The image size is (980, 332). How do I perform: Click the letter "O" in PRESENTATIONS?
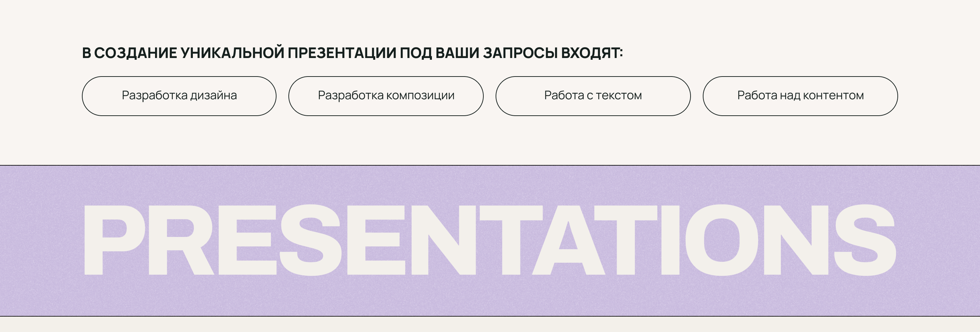pyautogui.click(x=722, y=239)
